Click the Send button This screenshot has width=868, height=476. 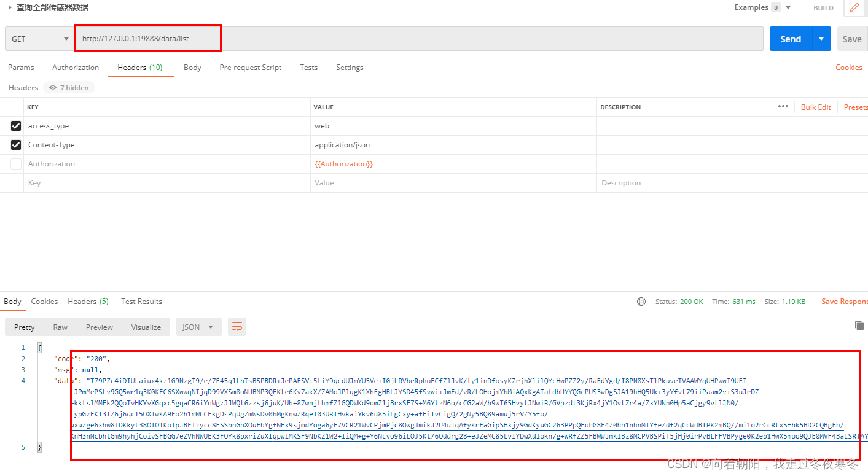tap(791, 39)
